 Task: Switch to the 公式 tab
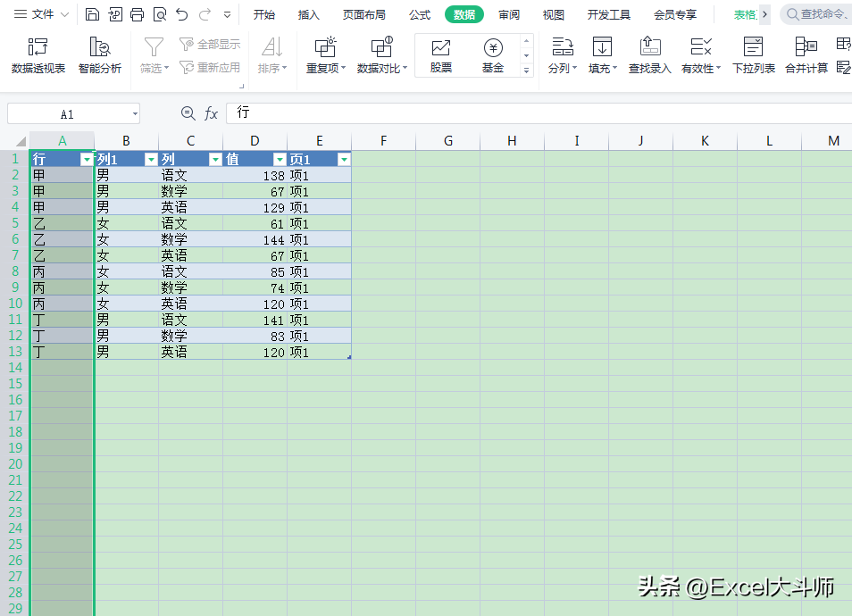[420, 14]
